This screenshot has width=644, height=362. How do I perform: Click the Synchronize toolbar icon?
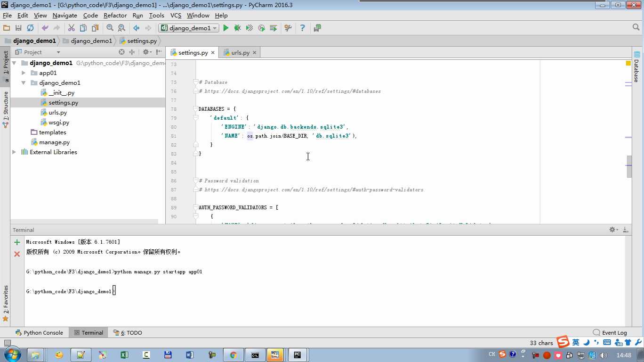[30, 28]
